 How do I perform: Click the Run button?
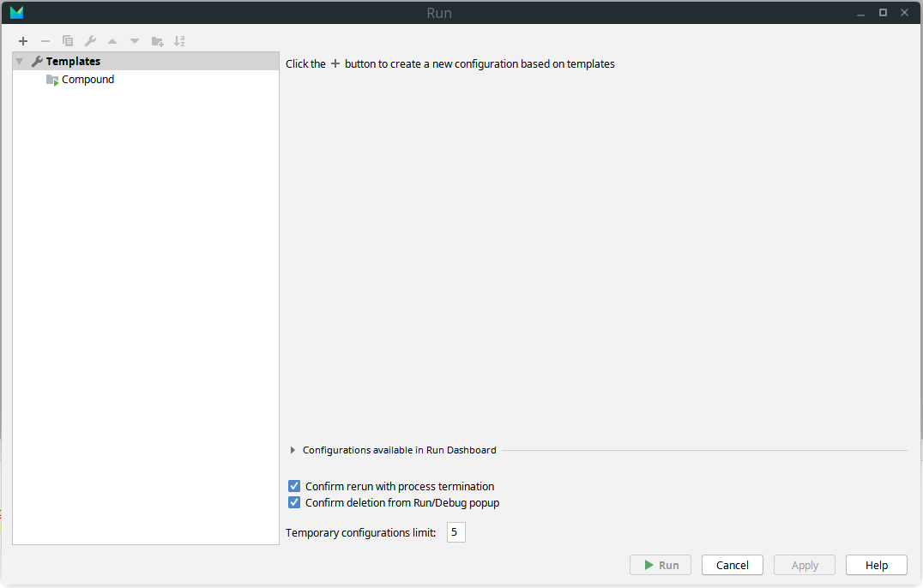coord(661,565)
